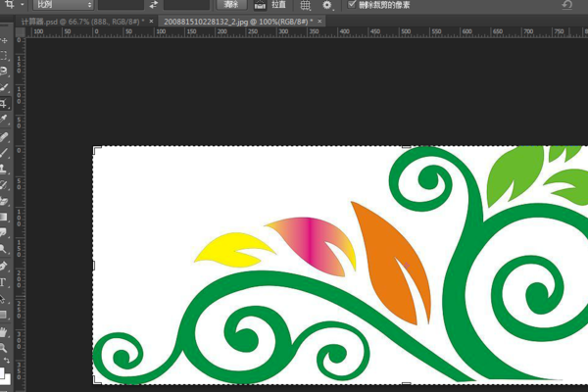Image resolution: width=588 pixels, height=392 pixels.
Task: Open the foreground color picker
Action: 2,372
